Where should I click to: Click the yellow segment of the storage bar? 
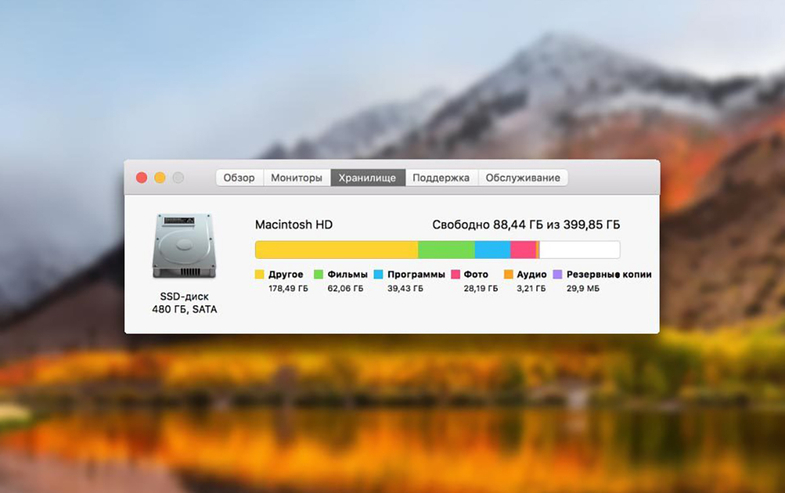[x=336, y=250]
